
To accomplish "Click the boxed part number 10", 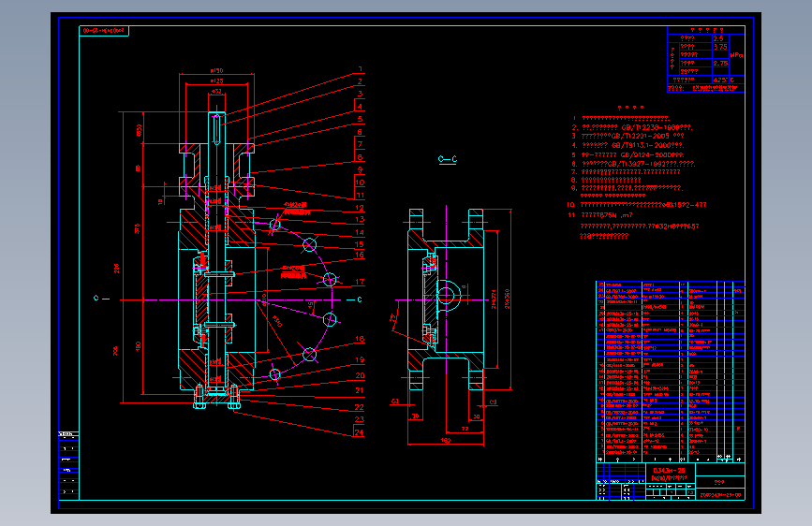I will pyautogui.click(x=360, y=183).
